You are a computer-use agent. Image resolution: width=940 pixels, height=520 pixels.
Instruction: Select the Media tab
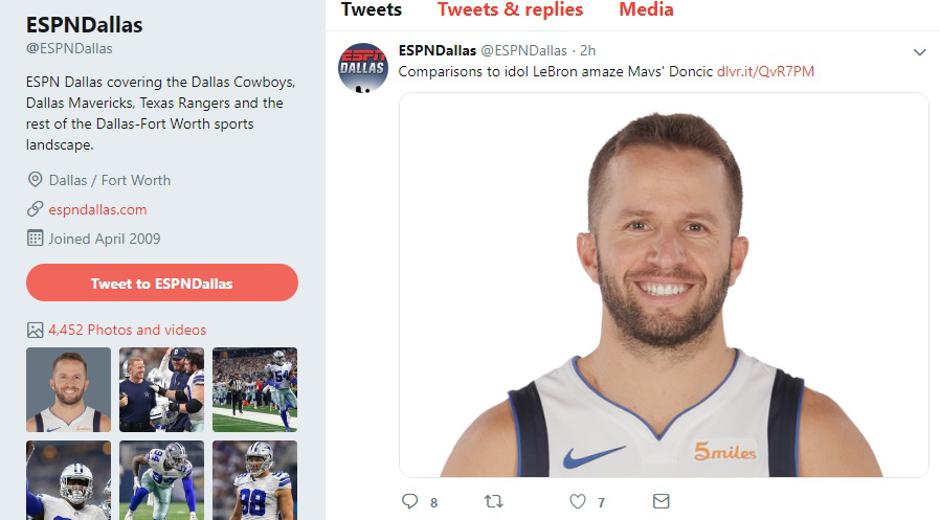pyautogui.click(x=646, y=10)
